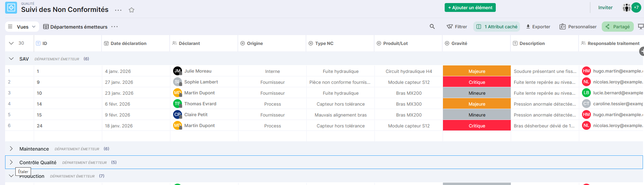Select the Départements émetteurs view tab
This screenshot has height=185, width=644.
pos(75,27)
